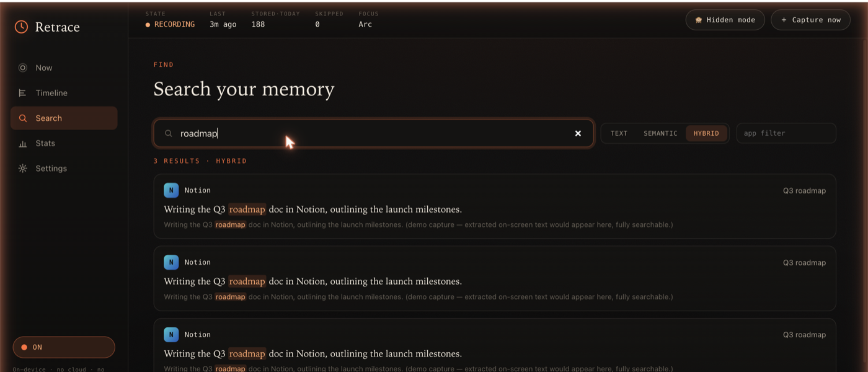Click 'Q3 roadmap' tag on first result
The image size is (868, 372).
point(804,191)
